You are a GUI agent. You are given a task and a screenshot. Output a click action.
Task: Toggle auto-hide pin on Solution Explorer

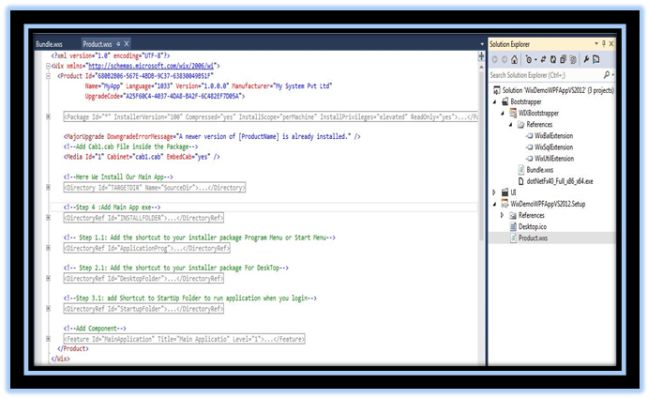604,44
